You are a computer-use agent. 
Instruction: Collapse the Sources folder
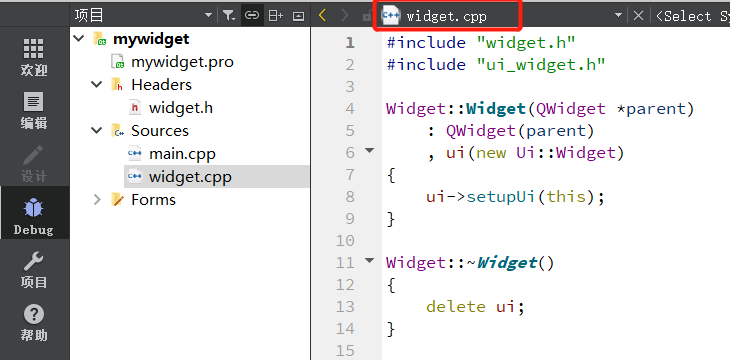[97, 130]
